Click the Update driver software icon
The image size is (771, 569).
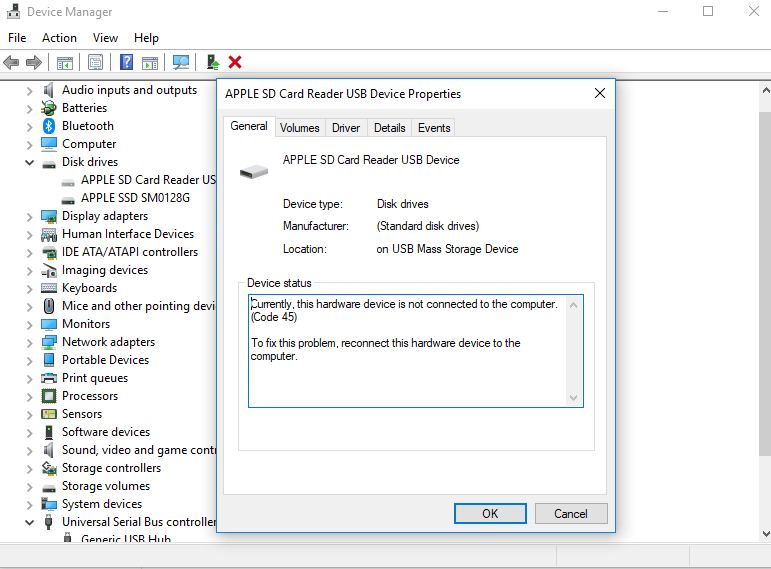[212, 62]
